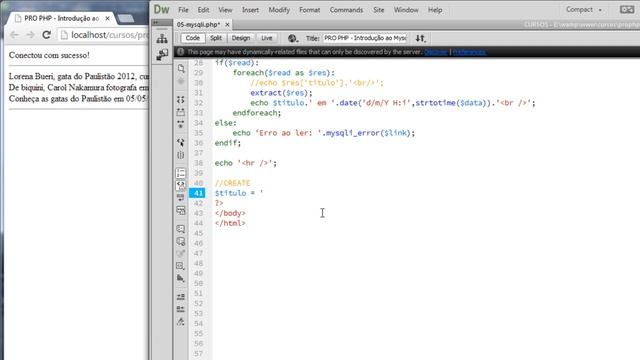Open the Files panel hierarchy icon
Image resolution: width=640 pixels, height=360 pixels.
click(x=162, y=39)
